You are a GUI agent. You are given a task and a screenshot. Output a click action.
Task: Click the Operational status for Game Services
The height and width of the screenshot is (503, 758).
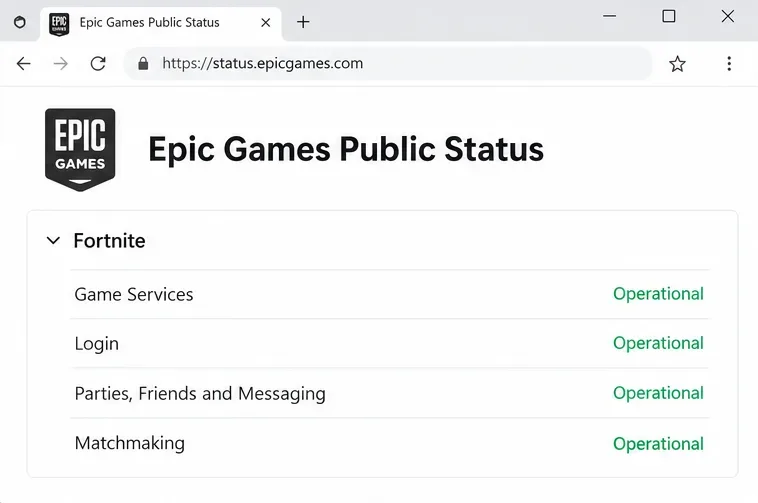[x=658, y=294]
